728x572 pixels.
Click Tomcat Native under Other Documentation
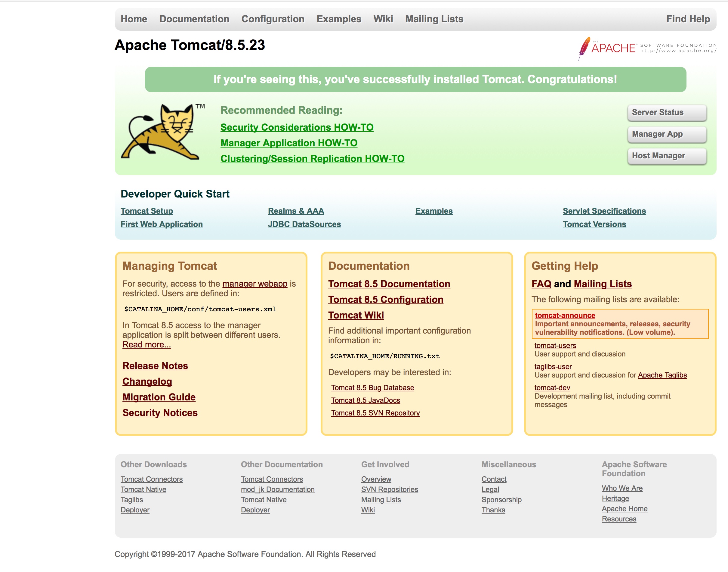264,500
